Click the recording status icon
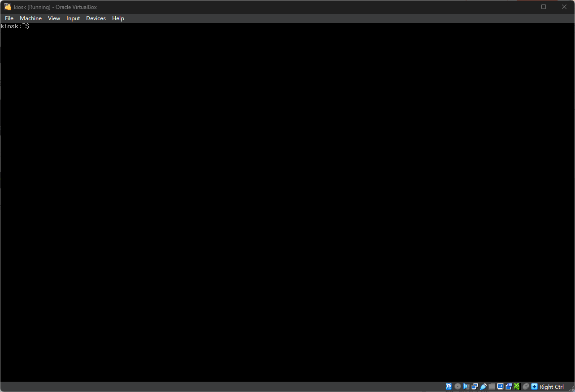Viewport: 575px width, 392px height. [509, 387]
